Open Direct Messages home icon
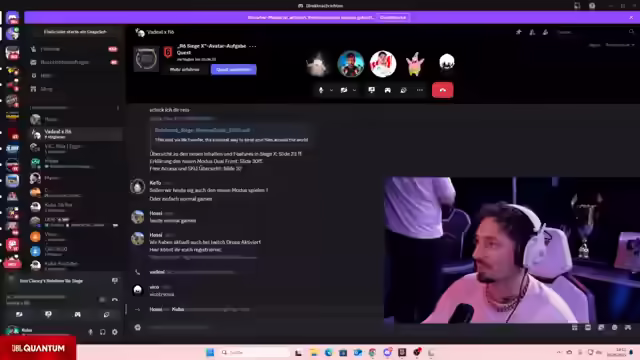 [x=12, y=18]
